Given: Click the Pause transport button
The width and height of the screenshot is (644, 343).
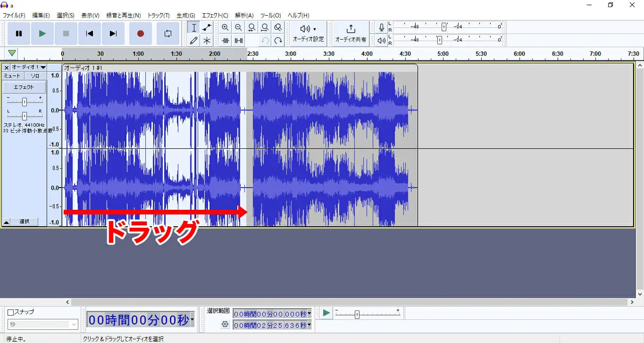Looking at the screenshot, I should pos(19,34).
